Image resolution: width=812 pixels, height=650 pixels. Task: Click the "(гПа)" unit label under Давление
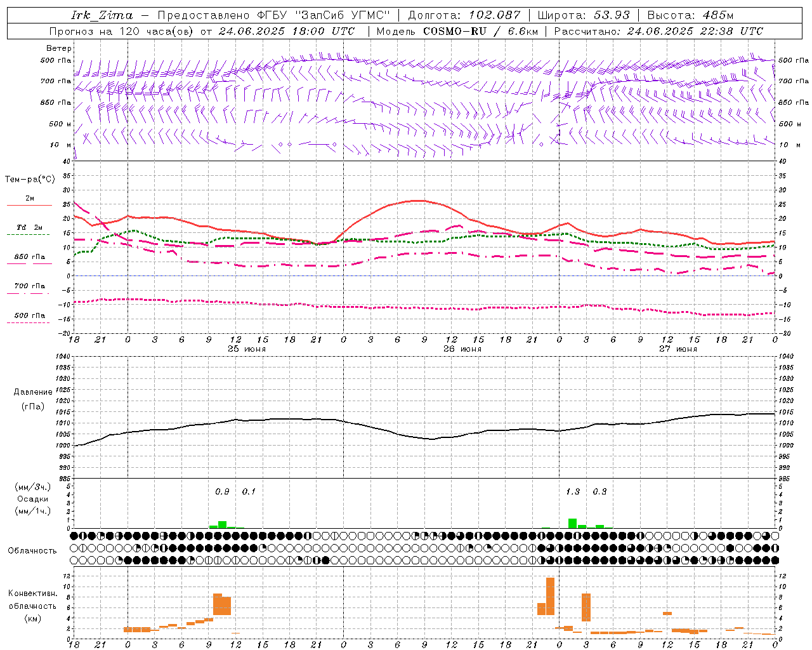pyautogui.click(x=33, y=406)
